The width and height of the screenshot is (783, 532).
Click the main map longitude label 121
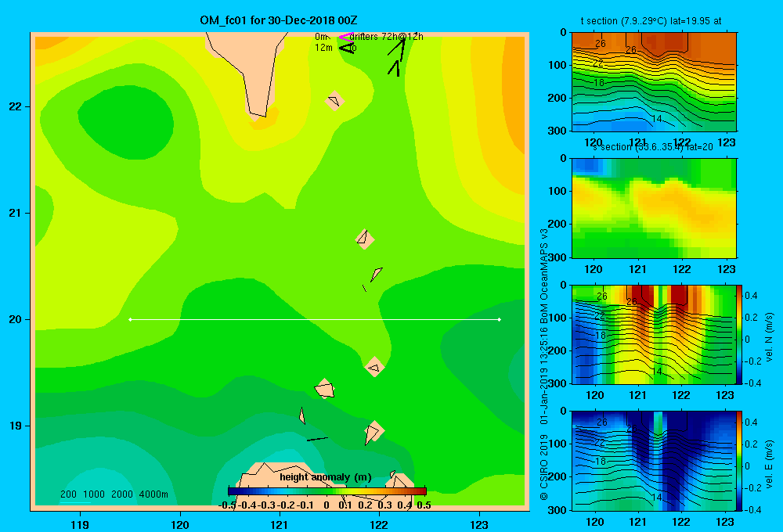(x=280, y=524)
